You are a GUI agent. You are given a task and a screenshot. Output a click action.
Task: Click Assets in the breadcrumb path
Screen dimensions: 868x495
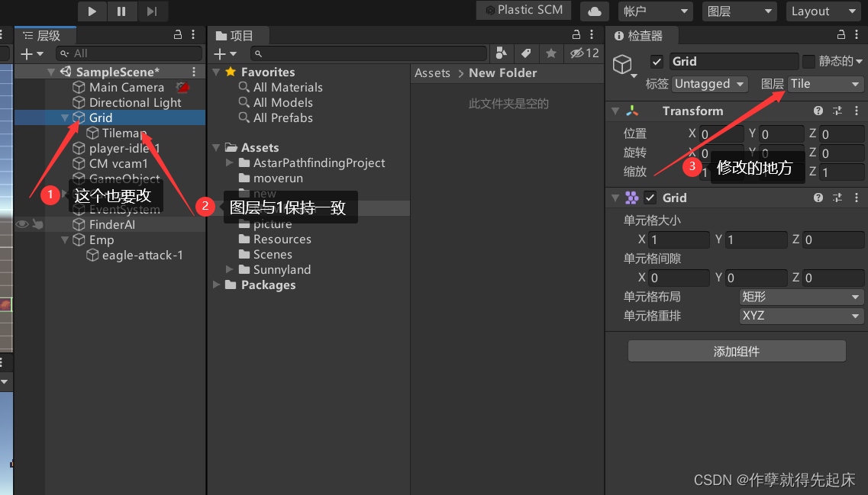click(432, 73)
